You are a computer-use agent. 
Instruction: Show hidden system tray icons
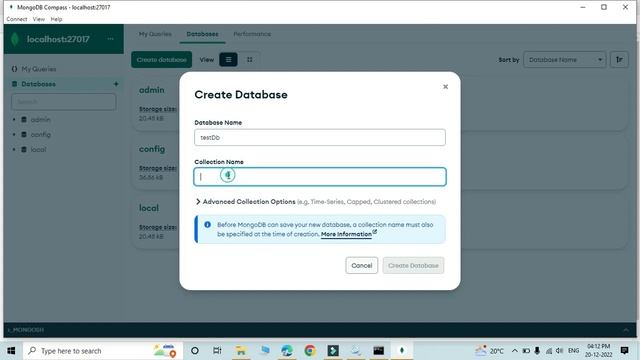[x=515, y=351]
